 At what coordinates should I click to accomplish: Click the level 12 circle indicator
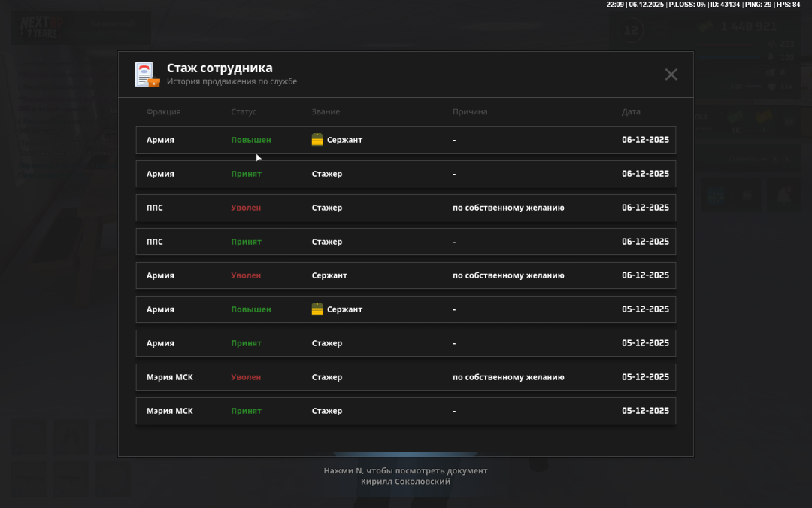click(x=632, y=31)
